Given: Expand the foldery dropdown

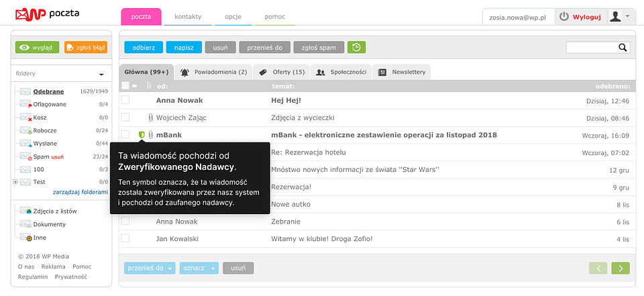Looking at the screenshot, I should [x=101, y=75].
